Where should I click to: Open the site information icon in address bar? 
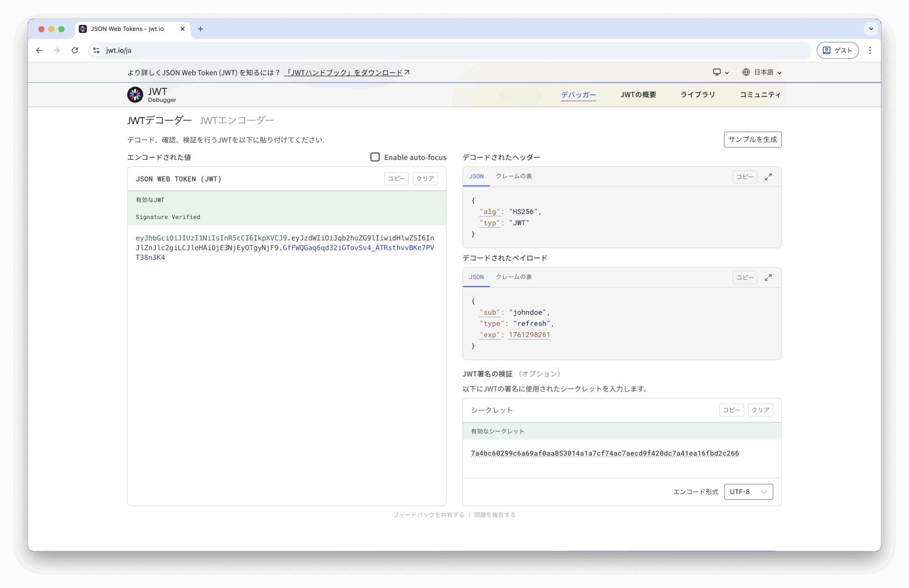coord(97,50)
